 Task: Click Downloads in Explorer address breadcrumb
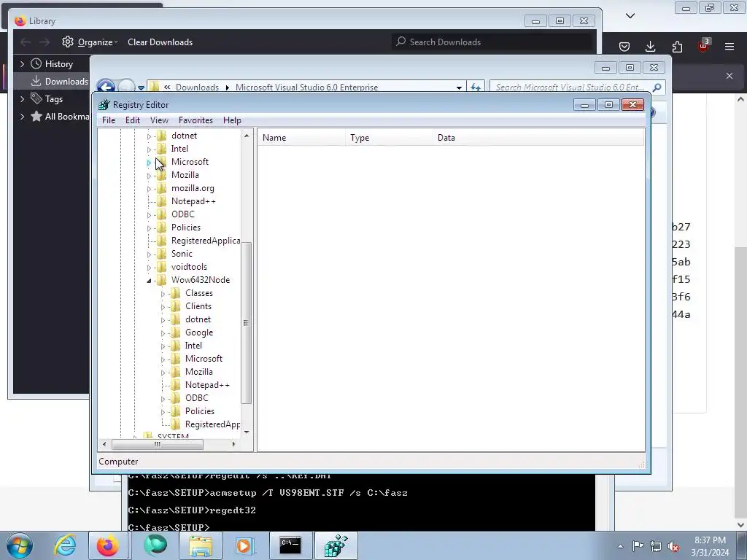[x=197, y=87]
